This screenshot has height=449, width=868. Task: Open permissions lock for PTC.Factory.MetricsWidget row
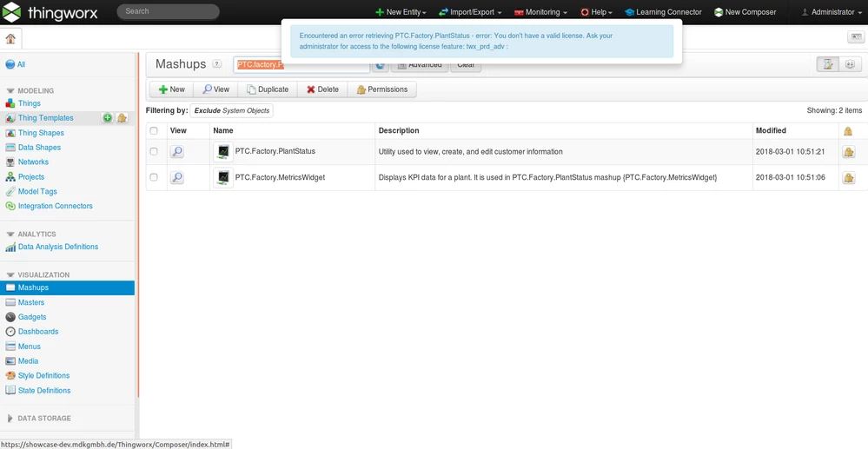click(848, 178)
